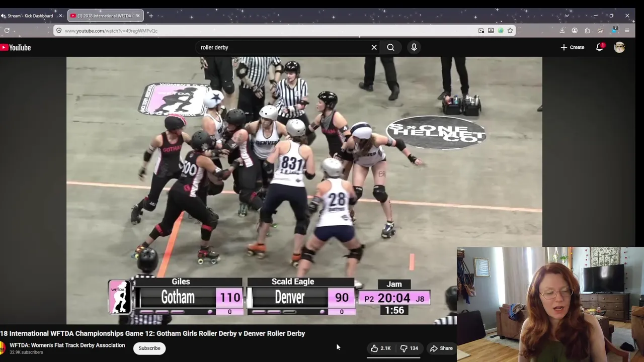The width and height of the screenshot is (644, 362).
Task: Click the planet theme extension icon
Action: 600,31
